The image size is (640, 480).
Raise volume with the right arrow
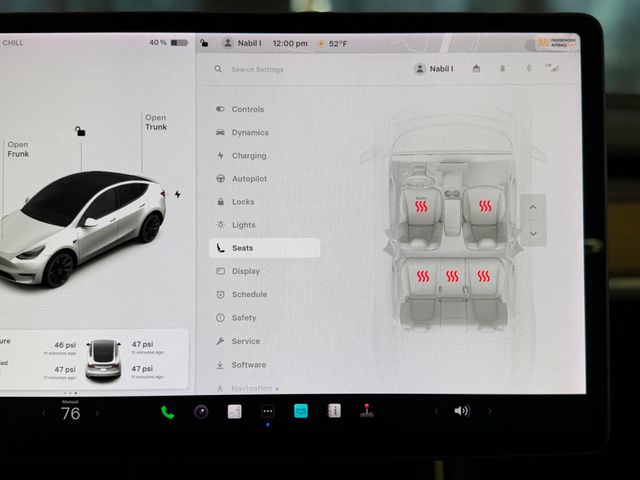click(489, 411)
